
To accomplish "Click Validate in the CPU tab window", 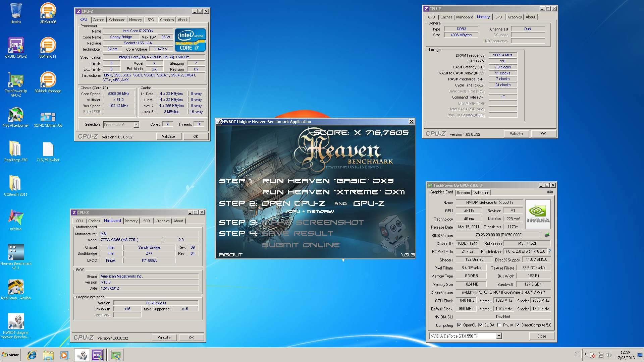I will 168,136.
